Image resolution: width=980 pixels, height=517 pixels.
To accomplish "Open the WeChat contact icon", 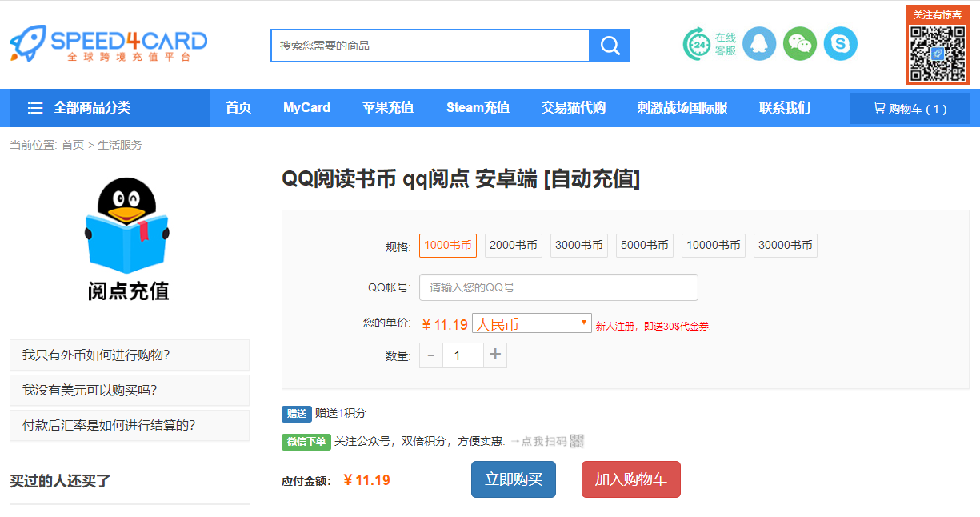I will click(800, 43).
